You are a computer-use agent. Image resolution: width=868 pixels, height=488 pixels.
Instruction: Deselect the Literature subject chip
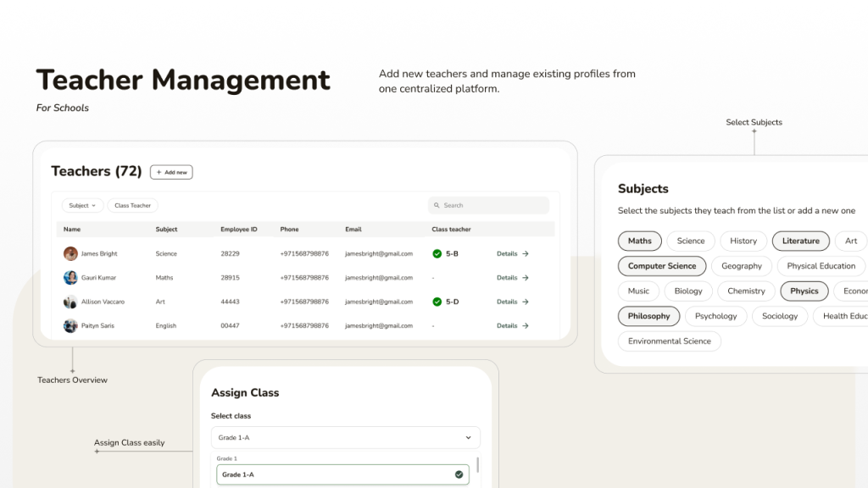click(x=800, y=241)
